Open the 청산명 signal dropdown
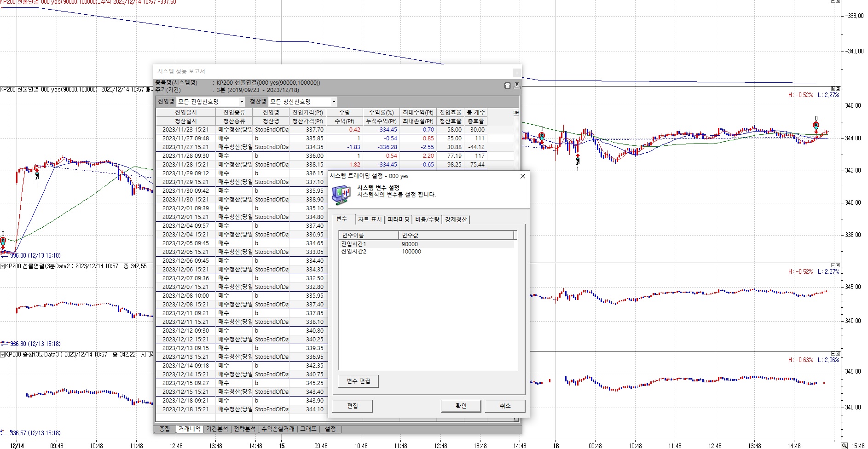Image resolution: width=868 pixels, height=449 pixels. [x=334, y=102]
